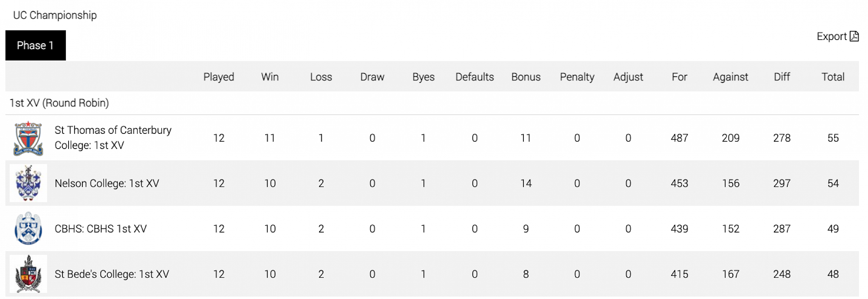Click the Export text button
868x299 pixels.
(x=832, y=37)
